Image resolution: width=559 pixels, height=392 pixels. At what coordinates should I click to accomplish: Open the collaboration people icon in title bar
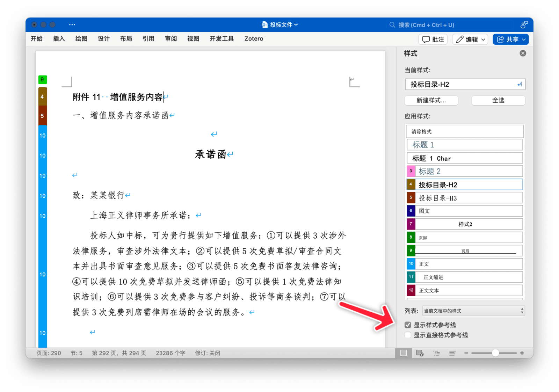(x=524, y=25)
